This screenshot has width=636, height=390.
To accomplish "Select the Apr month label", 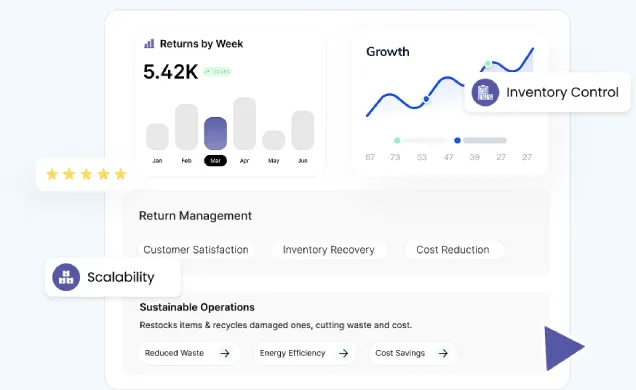I will (245, 161).
